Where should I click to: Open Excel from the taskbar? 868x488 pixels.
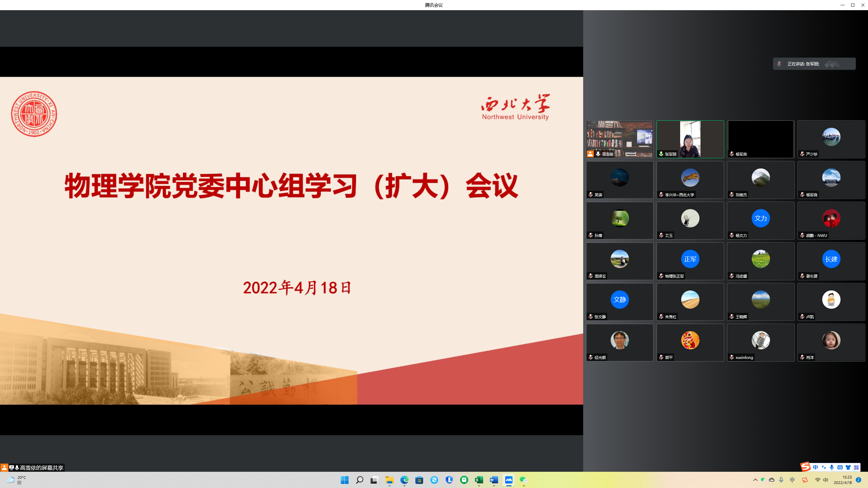pos(479,480)
